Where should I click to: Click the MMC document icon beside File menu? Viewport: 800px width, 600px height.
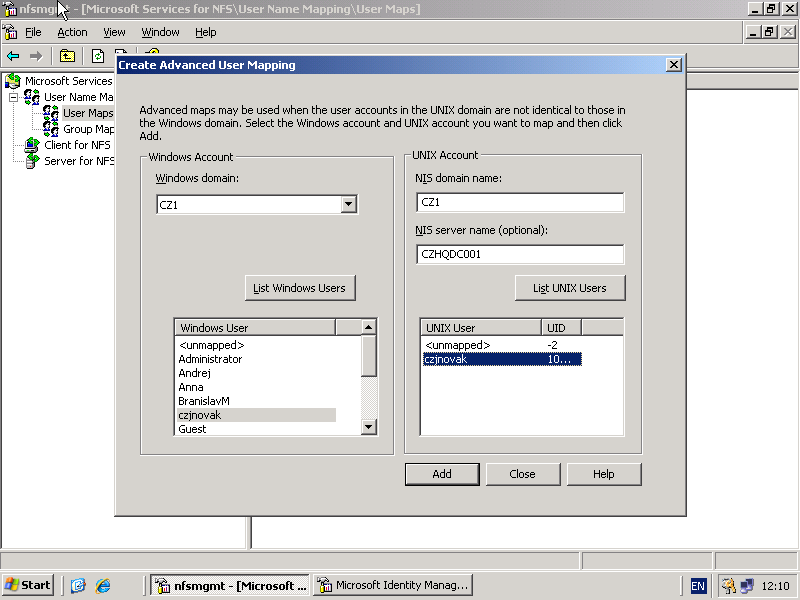point(10,32)
